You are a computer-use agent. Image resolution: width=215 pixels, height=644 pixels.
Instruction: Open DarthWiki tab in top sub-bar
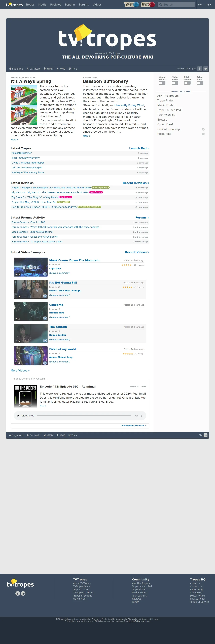33,69
